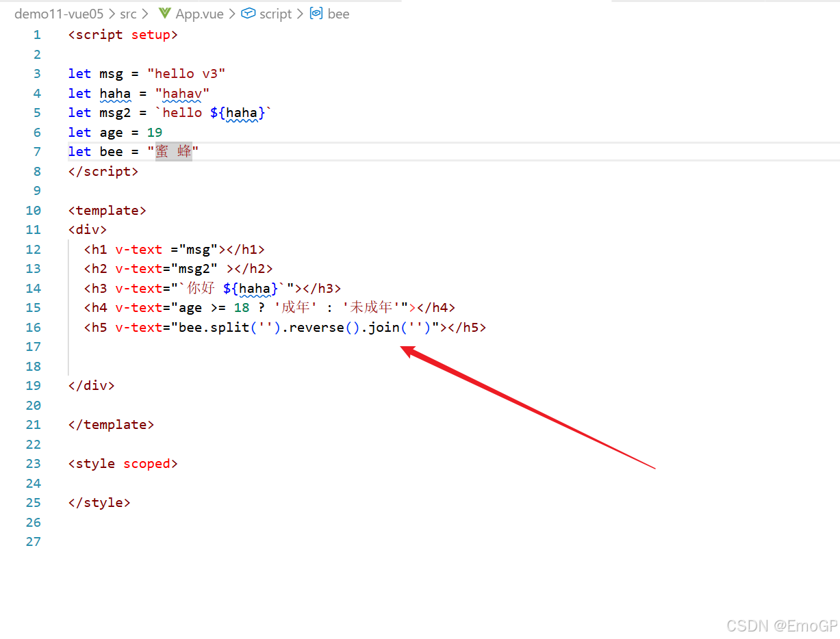Select the bee breadcrumb variable
This screenshot has height=639, width=840.
pos(338,14)
